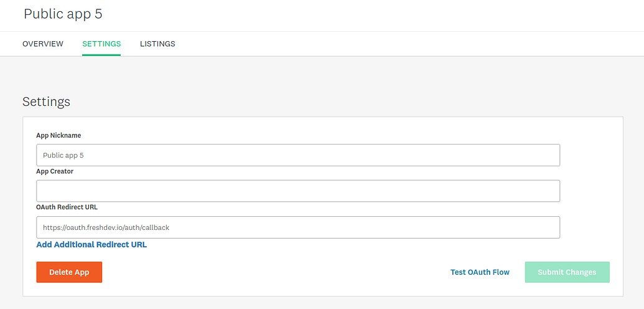Click the blue Test OAuth Flow text
Screen dimensions: 644x309
[480, 272]
